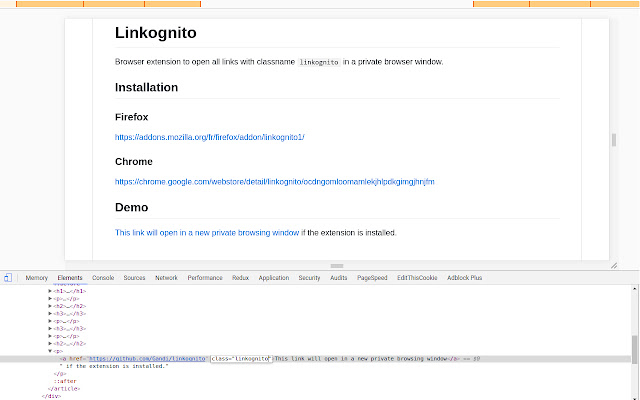Select the EditThisCookie tab
This screenshot has width=640, height=400.
(x=417, y=278)
